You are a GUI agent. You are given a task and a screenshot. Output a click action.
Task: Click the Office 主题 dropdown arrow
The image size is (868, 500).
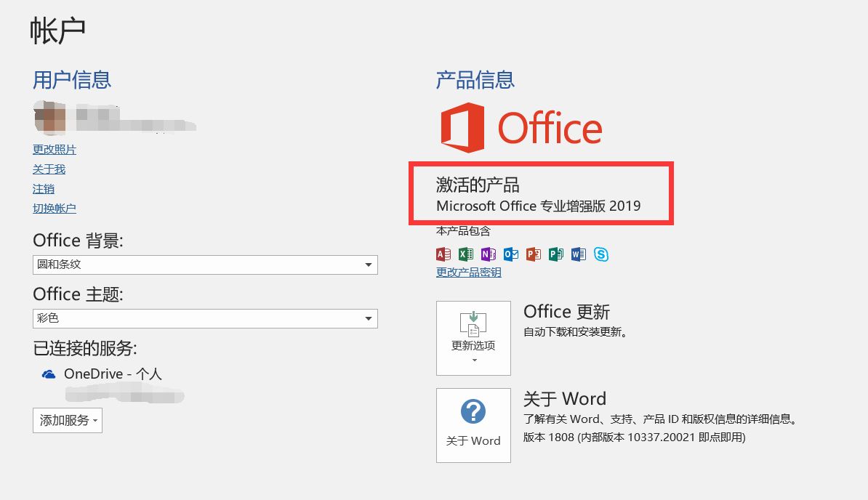(368, 318)
